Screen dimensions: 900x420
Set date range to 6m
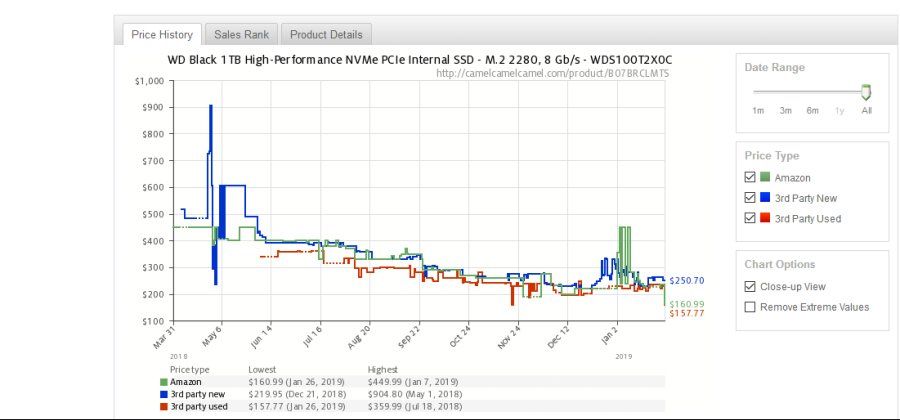click(812, 111)
